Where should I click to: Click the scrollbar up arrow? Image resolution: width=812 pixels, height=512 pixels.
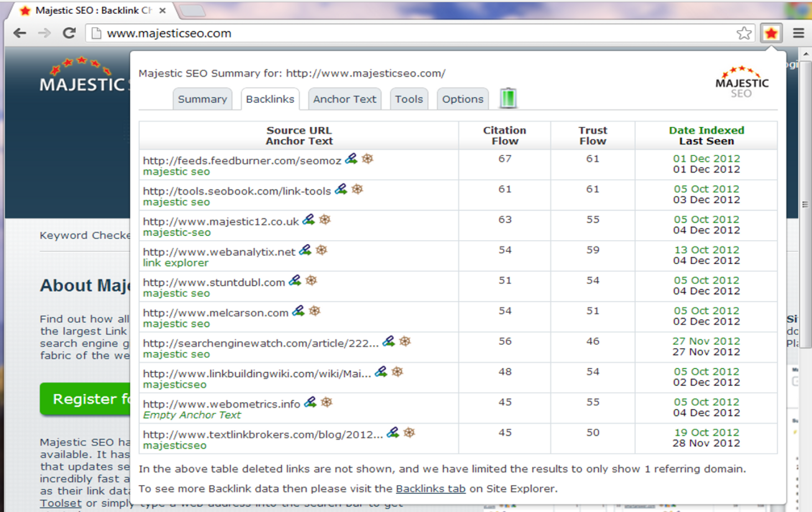805,53
